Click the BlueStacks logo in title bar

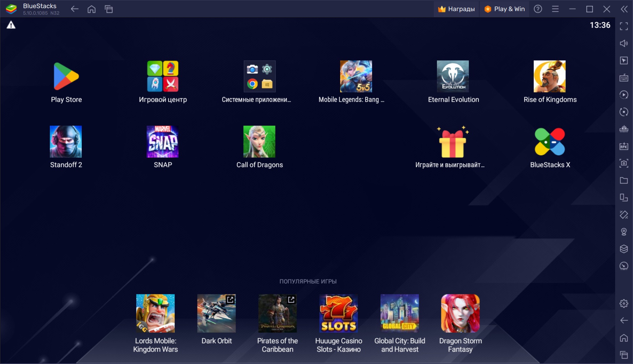click(x=11, y=9)
